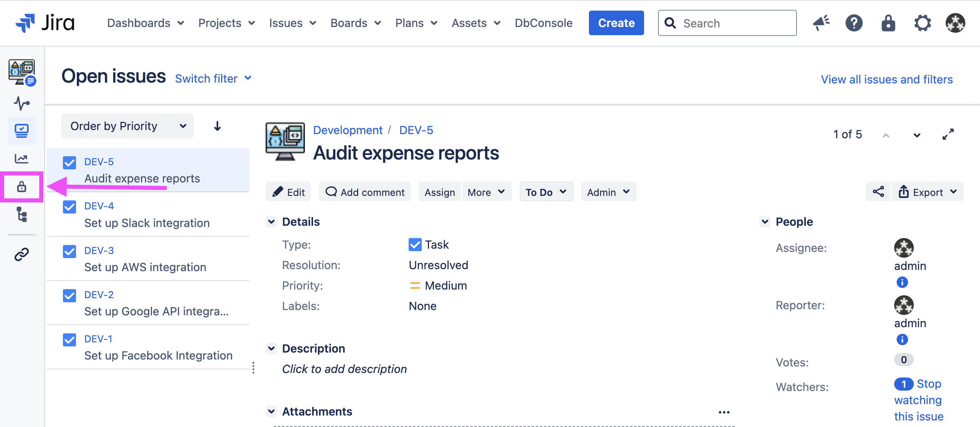Viewport: 980px width, 427px height.
Task: Open the help question mark icon
Action: coord(854,23)
